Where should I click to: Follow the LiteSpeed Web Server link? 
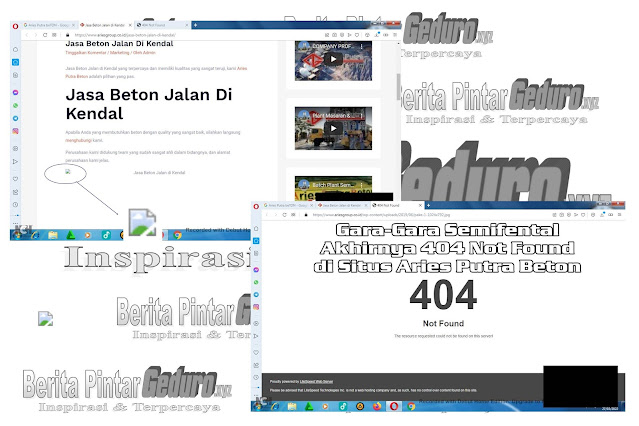(x=316, y=382)
